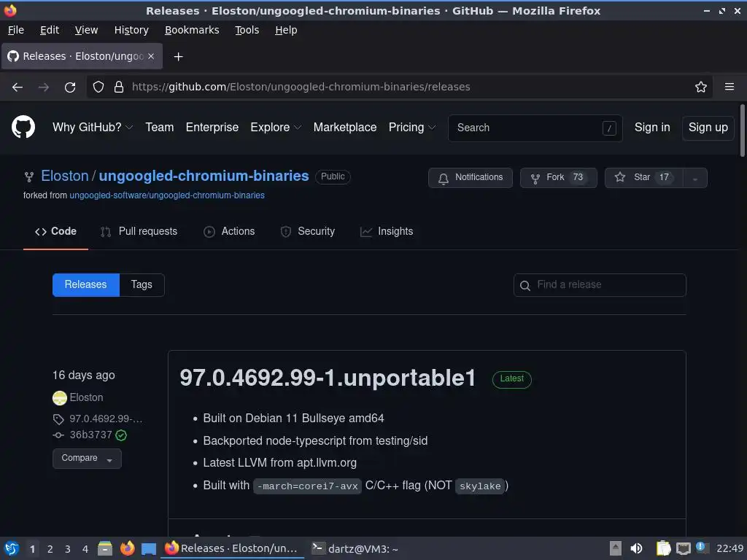The width and height of the screenshot is (747, 560).
Task: Click the upward arrow tray icon
Action: [x=616, y=548]
